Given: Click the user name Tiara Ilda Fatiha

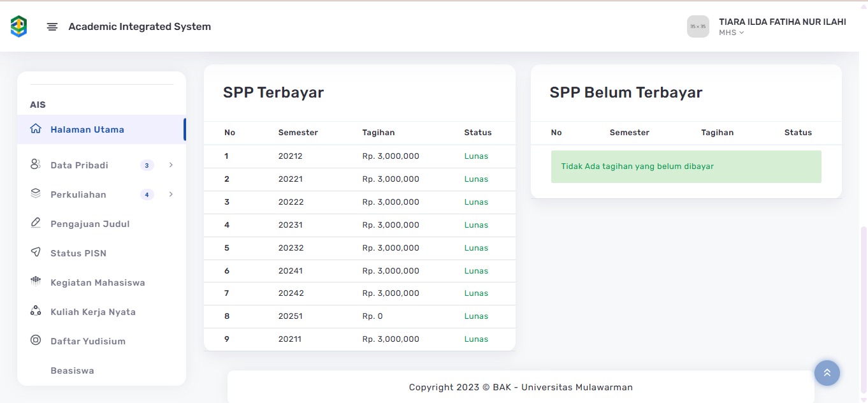Looking at the screenshot, I should (x=782, y=22).
